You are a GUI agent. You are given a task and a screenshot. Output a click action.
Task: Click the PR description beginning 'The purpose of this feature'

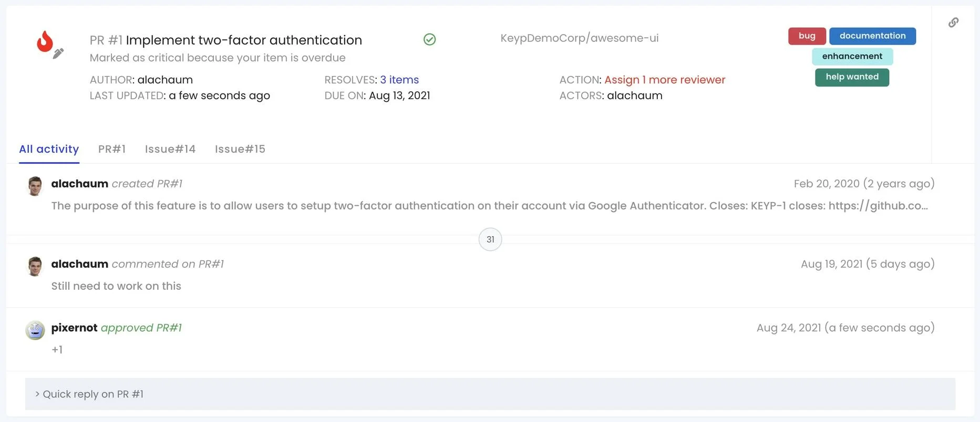point(490,206)
